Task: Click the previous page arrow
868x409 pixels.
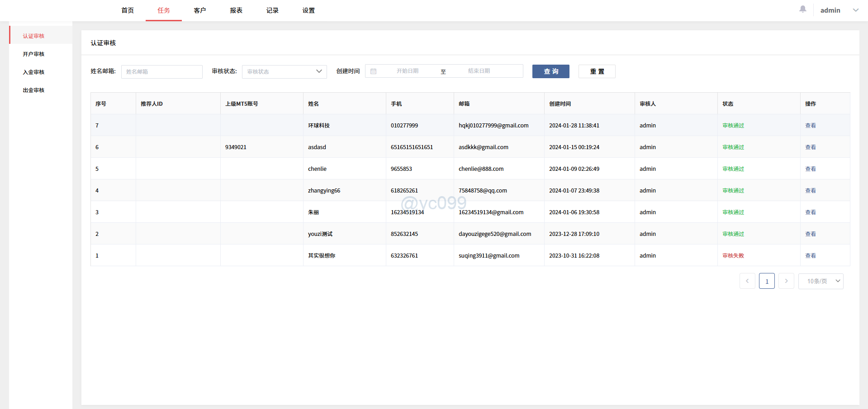Action: pyautogui.click(x=747, y=281)
